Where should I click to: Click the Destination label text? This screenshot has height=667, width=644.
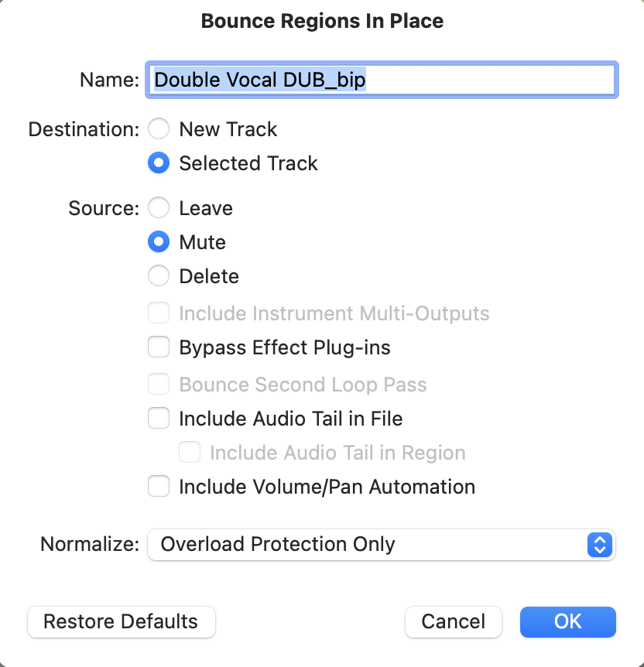tap(84, 129)
